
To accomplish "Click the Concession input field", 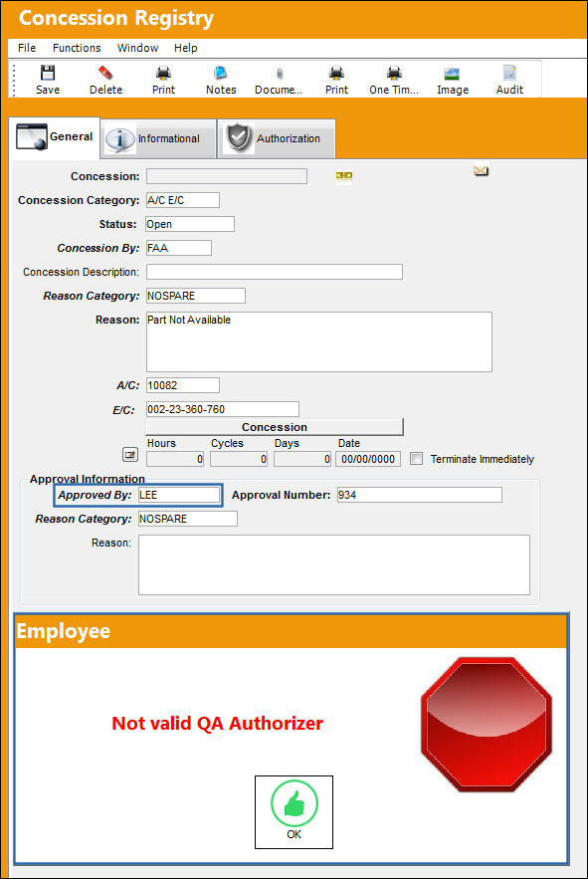I will point(227,176).
